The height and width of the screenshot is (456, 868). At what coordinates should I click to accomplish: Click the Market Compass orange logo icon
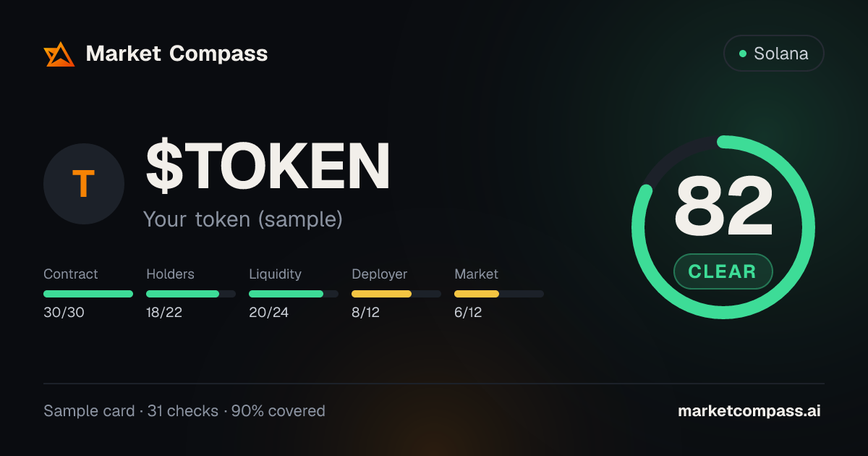(x=59, y=54)
